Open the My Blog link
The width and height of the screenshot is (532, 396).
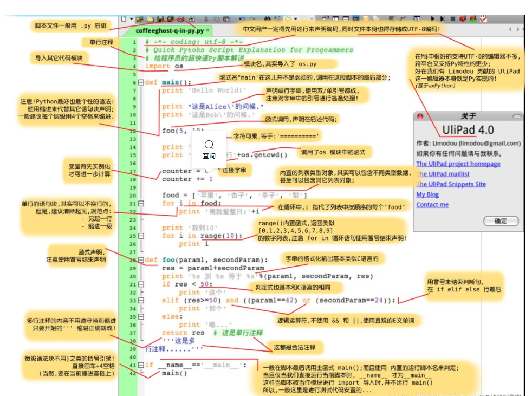coord(427,194)
